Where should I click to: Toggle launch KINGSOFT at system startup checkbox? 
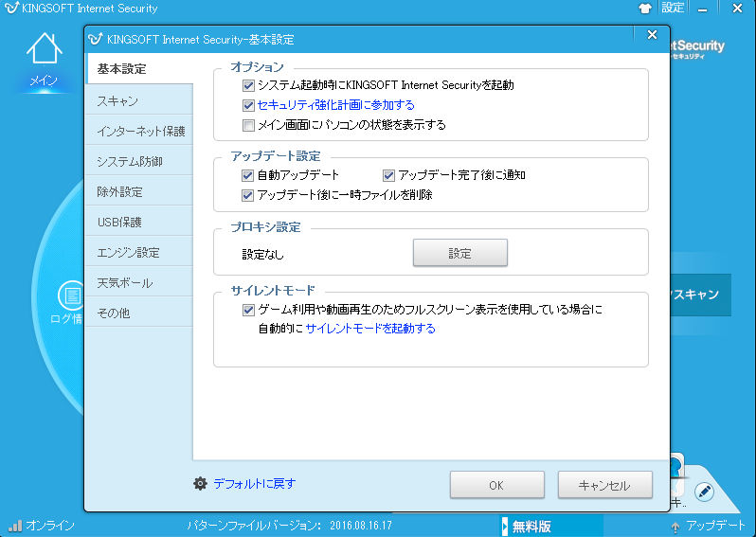[x=248, y=86]
